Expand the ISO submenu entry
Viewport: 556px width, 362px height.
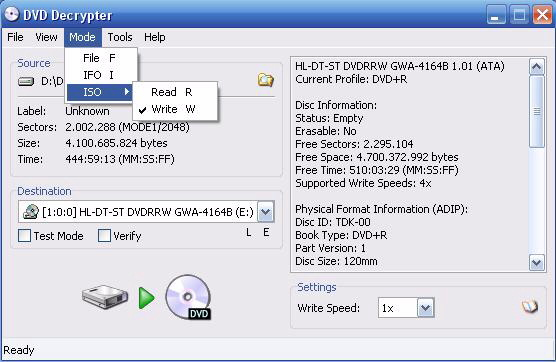coord(100,92)
